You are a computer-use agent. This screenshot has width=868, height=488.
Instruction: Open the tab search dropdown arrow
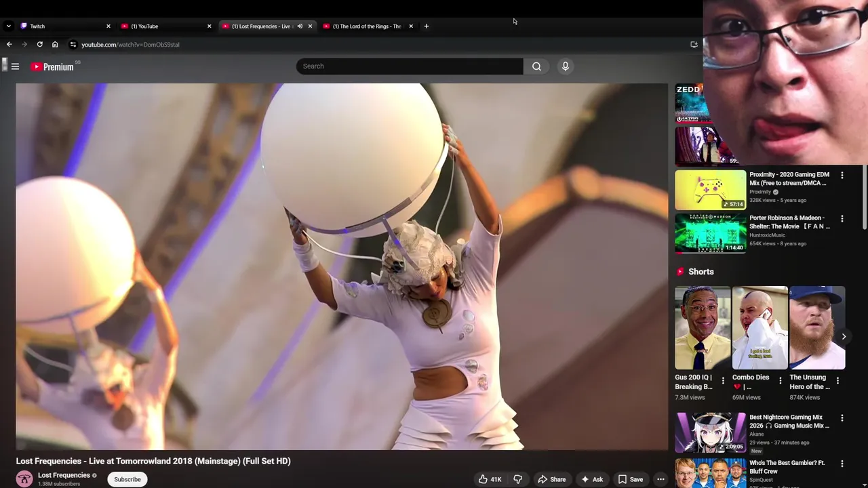(8, 26)
